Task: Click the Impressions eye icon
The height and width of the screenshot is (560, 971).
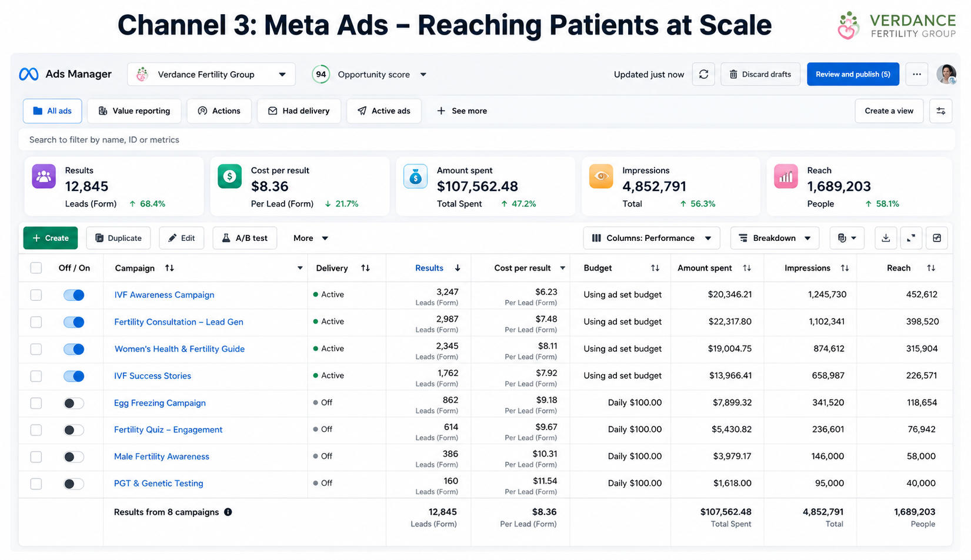Action: pyautogui.click(x=601, y=176)
